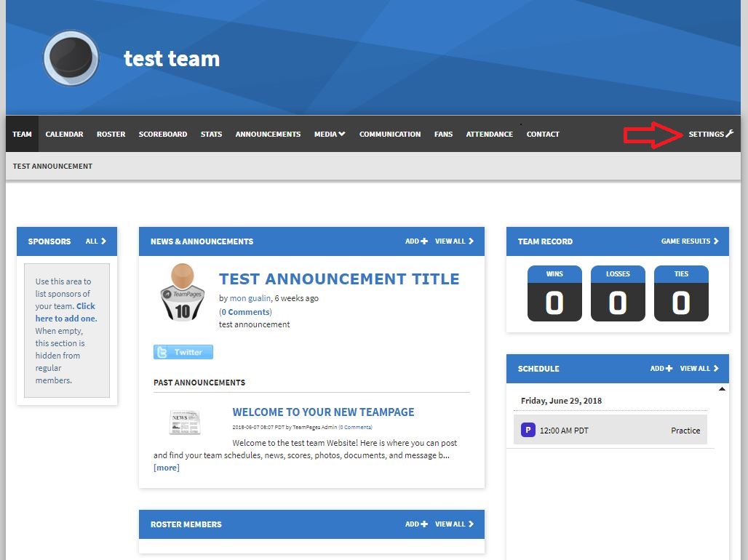Open the 0 Comments link under the Test Announcement title
748x560 pixels.
[x=245, y=312]
